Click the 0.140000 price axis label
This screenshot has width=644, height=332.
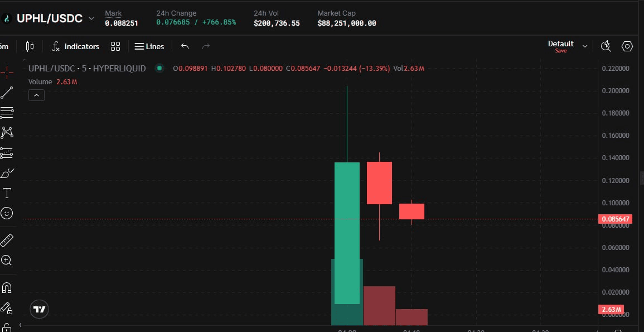(x=615, y=158)
